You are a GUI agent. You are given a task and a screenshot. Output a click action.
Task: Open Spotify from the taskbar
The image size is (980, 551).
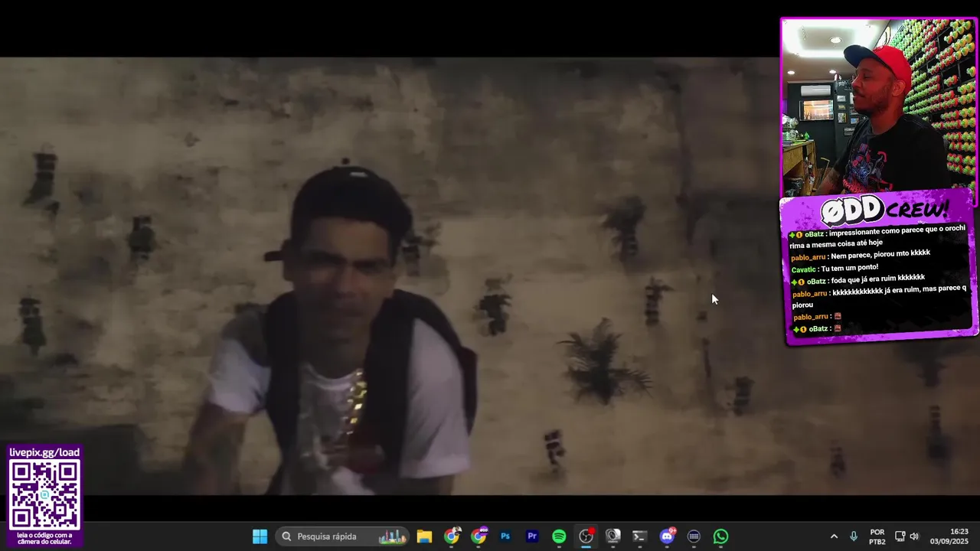click(559, 536)
